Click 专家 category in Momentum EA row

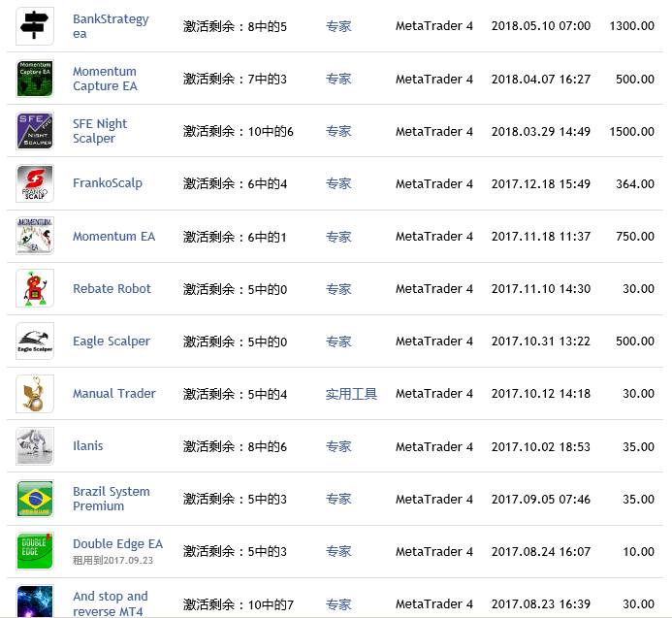[x=338, y=237]
